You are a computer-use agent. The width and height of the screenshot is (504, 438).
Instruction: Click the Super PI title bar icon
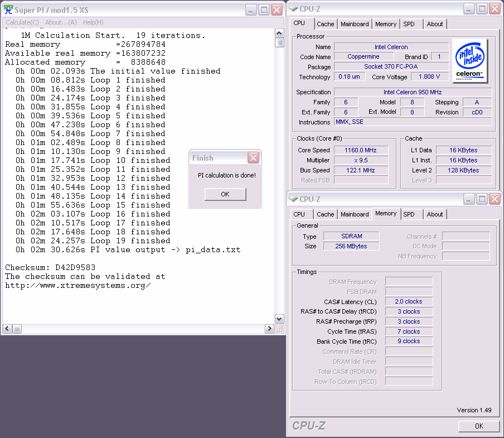pyautogui.click(x=8, y=9)
